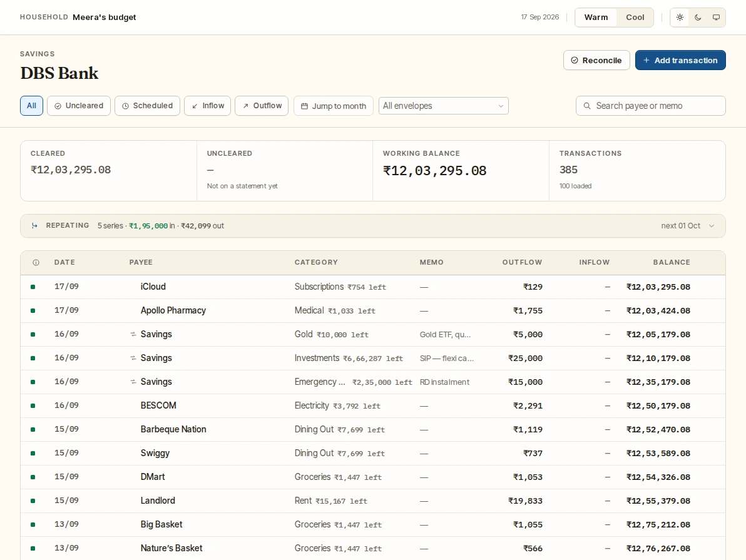Image resolution: width=746 pixels, height=560 pixels.
Task: Click transfer icon on Gold Savings row
Action: [133, 335]
